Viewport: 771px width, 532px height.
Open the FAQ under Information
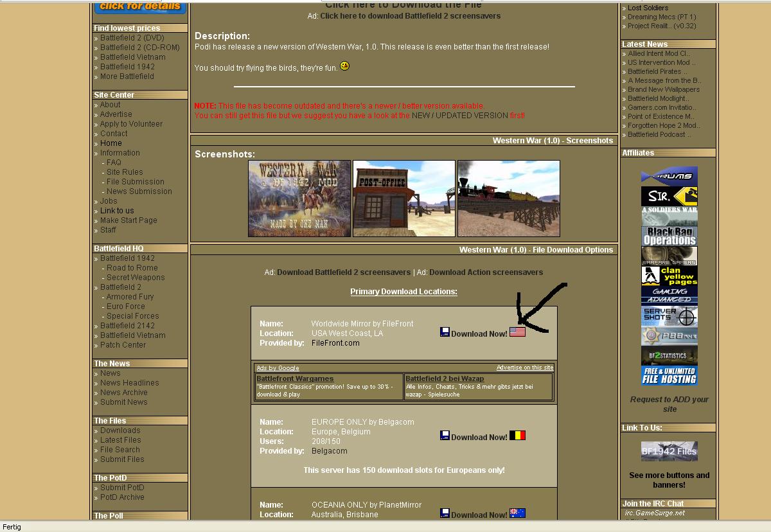[x=114, y=163]
